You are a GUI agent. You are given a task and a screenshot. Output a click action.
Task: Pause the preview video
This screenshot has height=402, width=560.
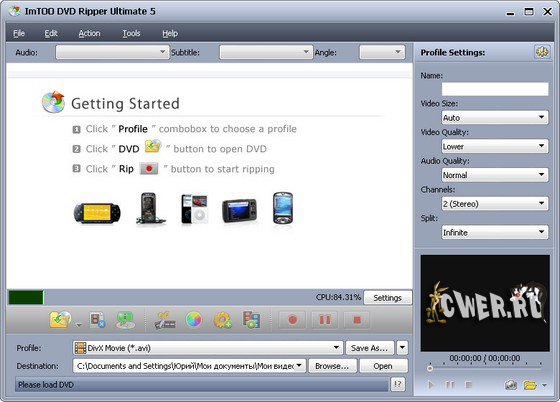click(x=450, y=385)
